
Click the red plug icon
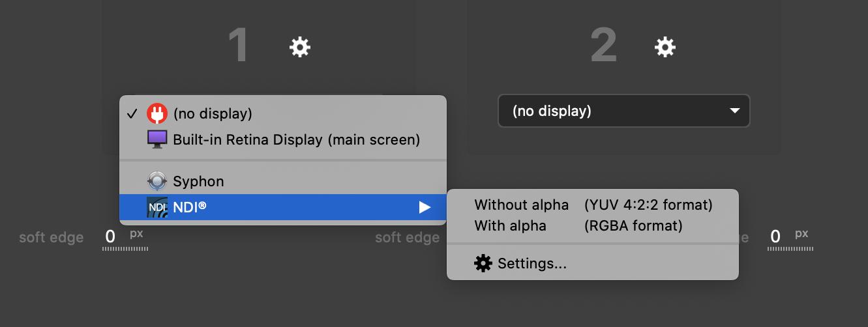(x=157, y=113)
